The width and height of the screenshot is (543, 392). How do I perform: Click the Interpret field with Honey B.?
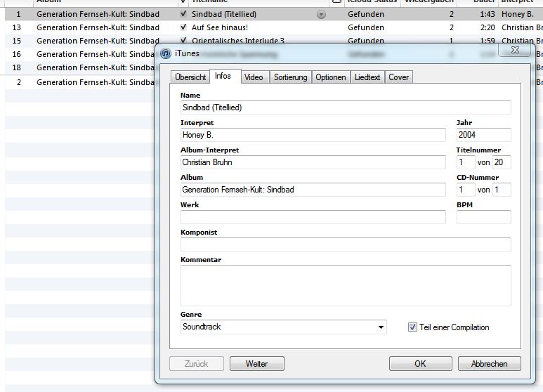pyautogui.click(x=313, y=135)
